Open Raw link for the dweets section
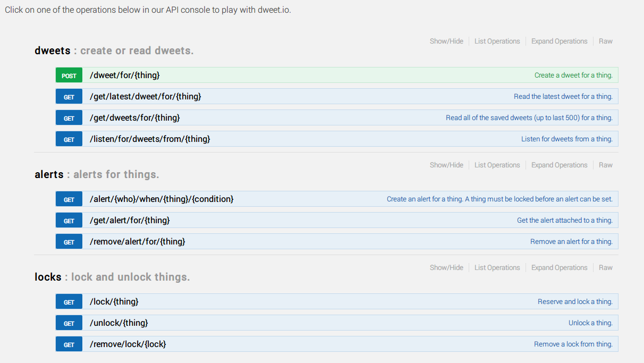 pos(606,41)
